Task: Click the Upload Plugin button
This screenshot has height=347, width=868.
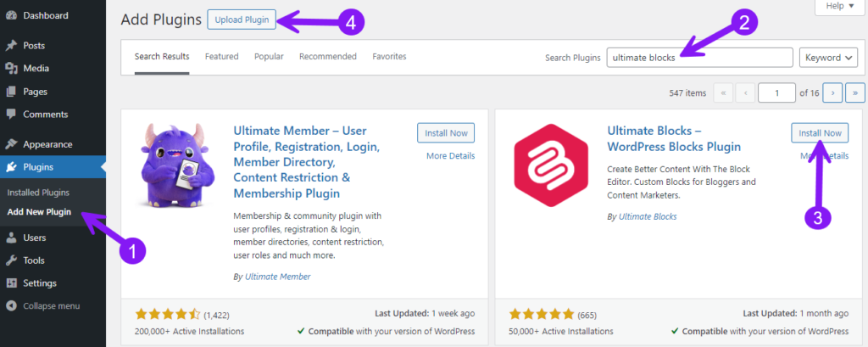Action: coord(242,20)
